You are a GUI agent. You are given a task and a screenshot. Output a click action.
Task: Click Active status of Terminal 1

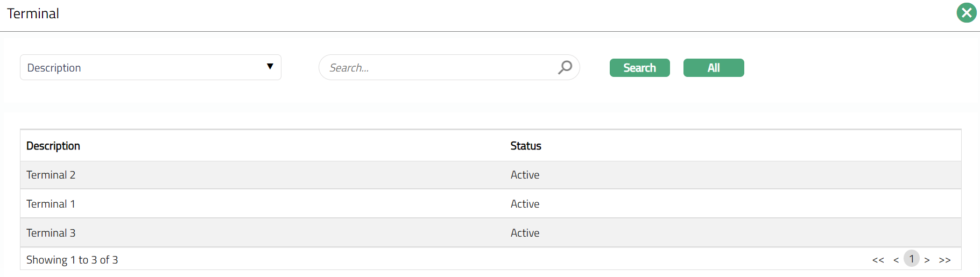point(525,204)
